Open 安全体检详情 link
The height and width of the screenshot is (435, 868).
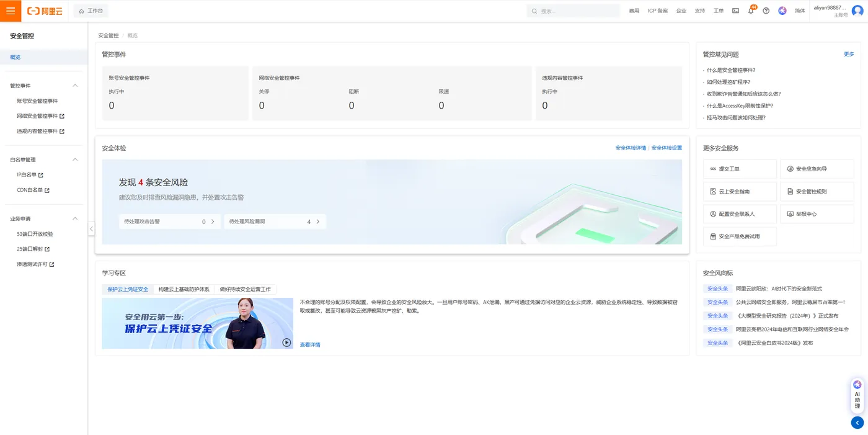pyautogui.click(x=631, y=148)
